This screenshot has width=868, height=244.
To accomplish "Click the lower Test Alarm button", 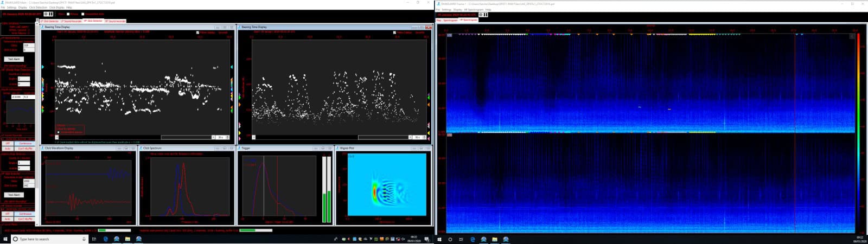I will click(x=14, y=195).
